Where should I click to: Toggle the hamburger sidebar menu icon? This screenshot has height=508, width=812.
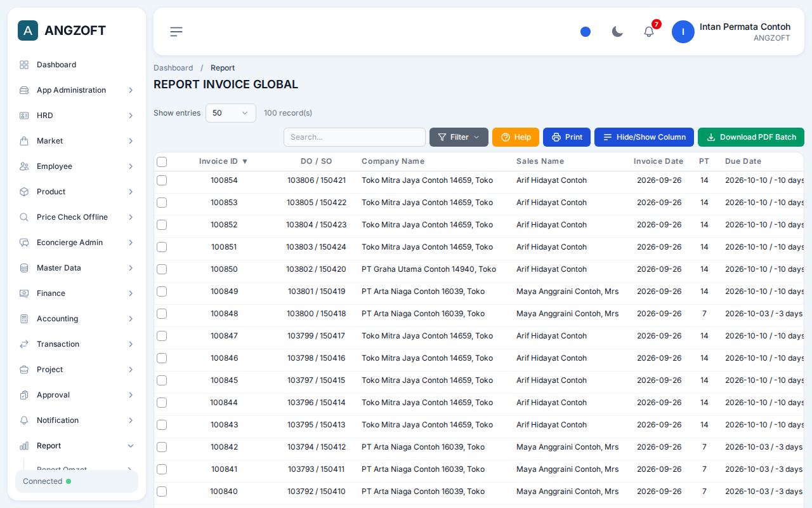[176, 32]
